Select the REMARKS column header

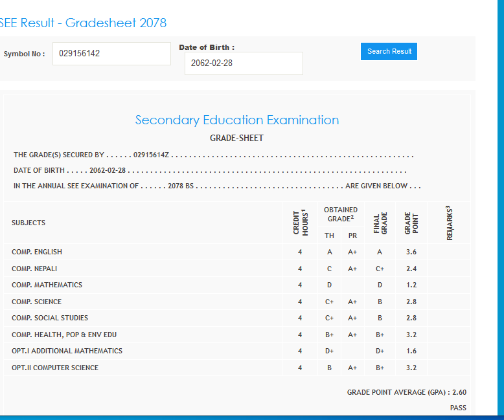click(x=448, y=223)
